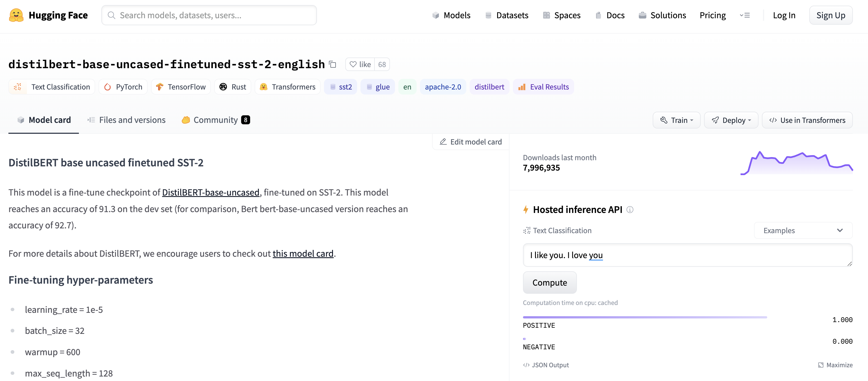Click the apache-2.0 license tag
The width and height of the screenshot is (868, 381).
[443, 87]
